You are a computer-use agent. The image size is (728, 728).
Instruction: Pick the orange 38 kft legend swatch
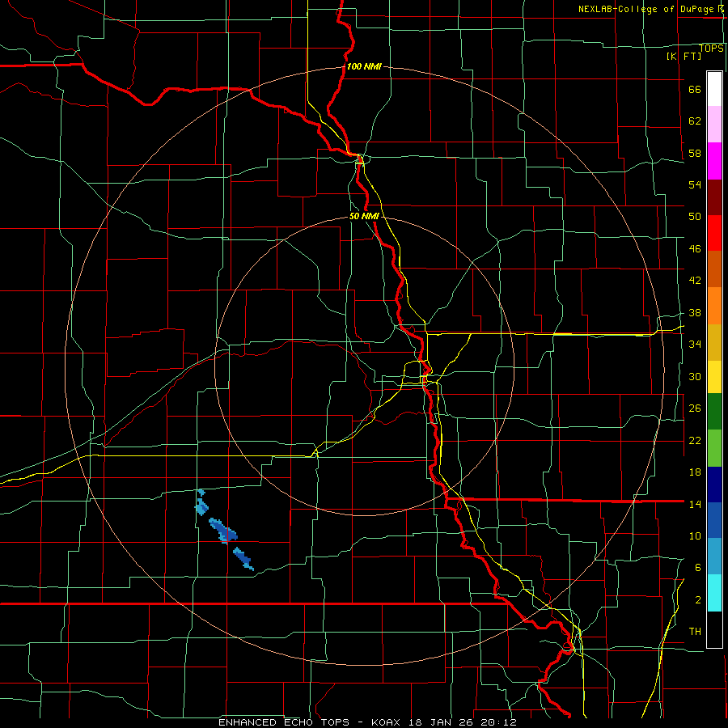[x=714, y=306]
